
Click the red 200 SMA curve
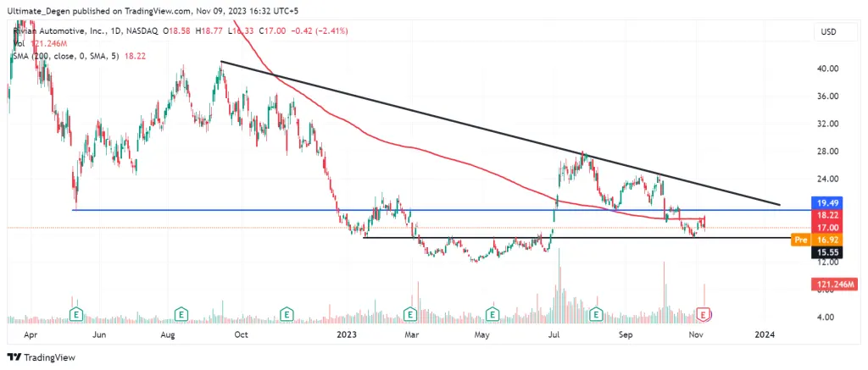coord(470,165)
